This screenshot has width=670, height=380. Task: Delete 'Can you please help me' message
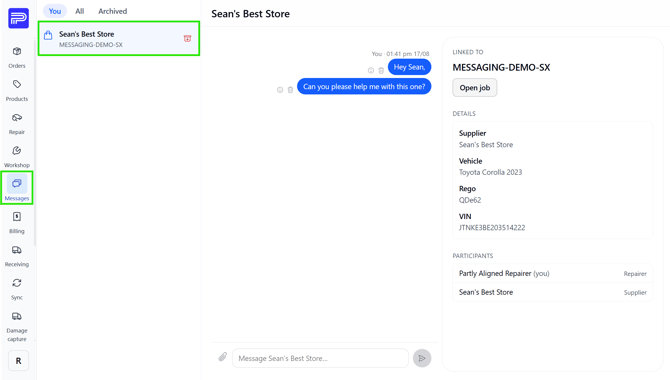point(290,90)
